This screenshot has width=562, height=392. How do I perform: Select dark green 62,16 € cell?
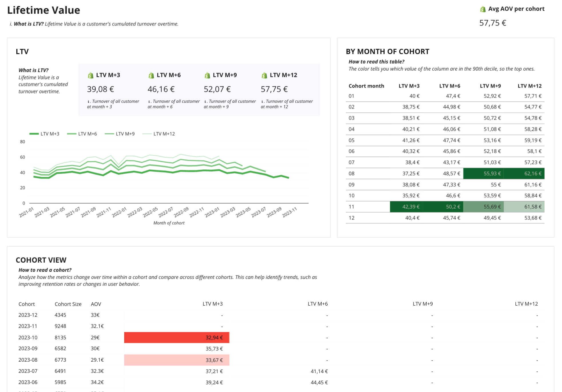524,173
